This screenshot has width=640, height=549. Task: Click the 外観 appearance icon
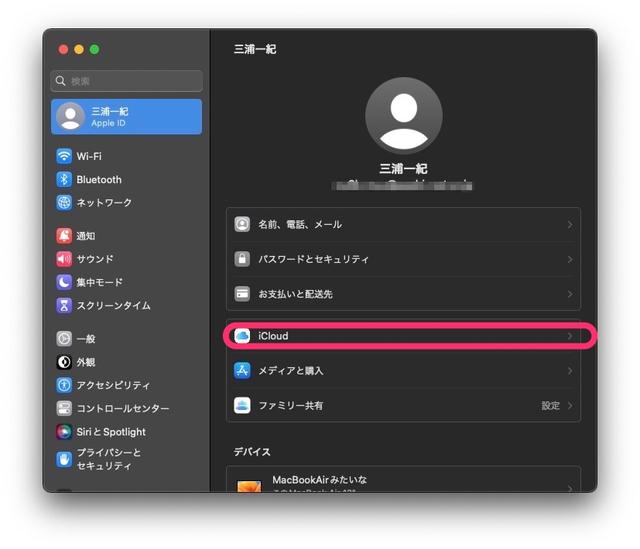click(x=64, y=362)
